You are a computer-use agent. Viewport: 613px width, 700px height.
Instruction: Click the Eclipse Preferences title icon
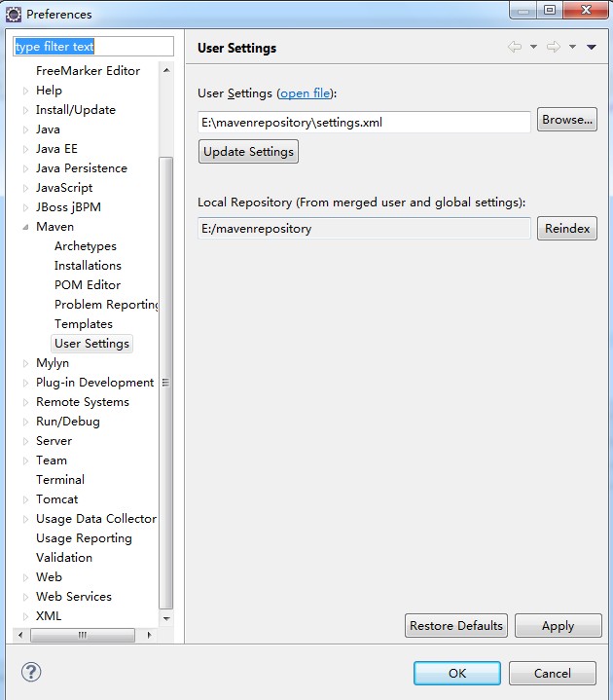14,15
